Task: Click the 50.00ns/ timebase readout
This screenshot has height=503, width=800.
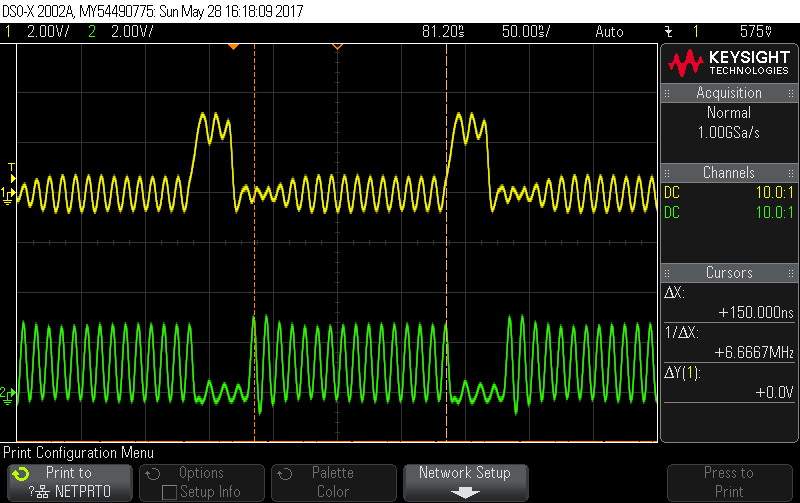Action: [526, 32]
